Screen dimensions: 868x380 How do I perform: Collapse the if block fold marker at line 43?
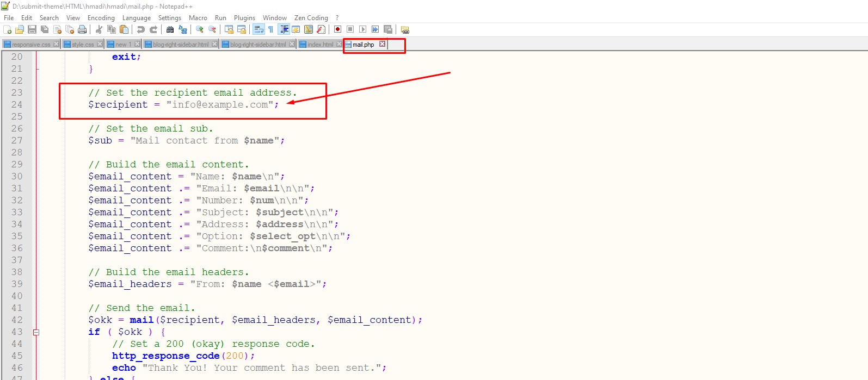(36, 332)
